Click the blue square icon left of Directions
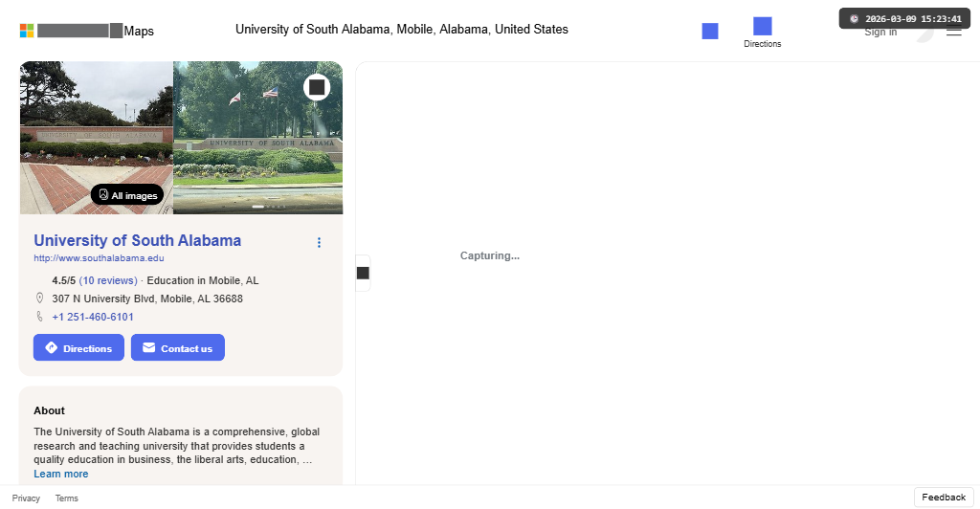 click(710, 31)
